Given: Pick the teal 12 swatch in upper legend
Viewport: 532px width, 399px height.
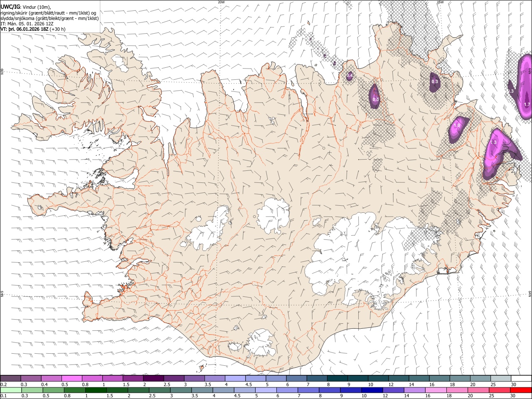Looking at the screenshot, I should 398,378.
